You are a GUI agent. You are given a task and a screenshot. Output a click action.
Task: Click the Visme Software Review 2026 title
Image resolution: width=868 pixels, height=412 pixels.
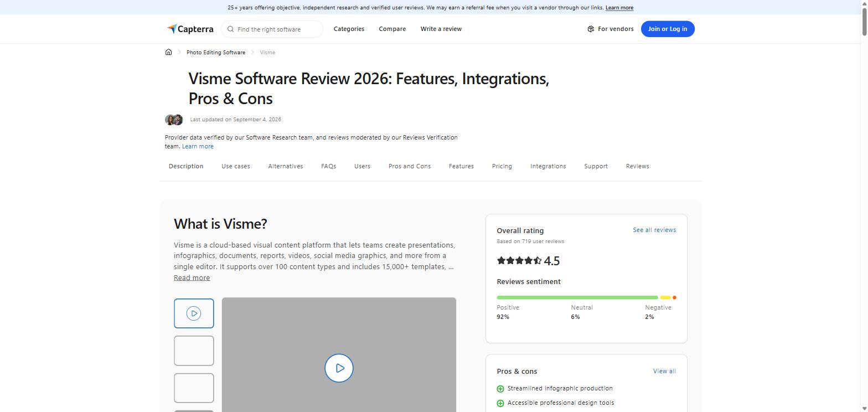[x=369, y=89]
